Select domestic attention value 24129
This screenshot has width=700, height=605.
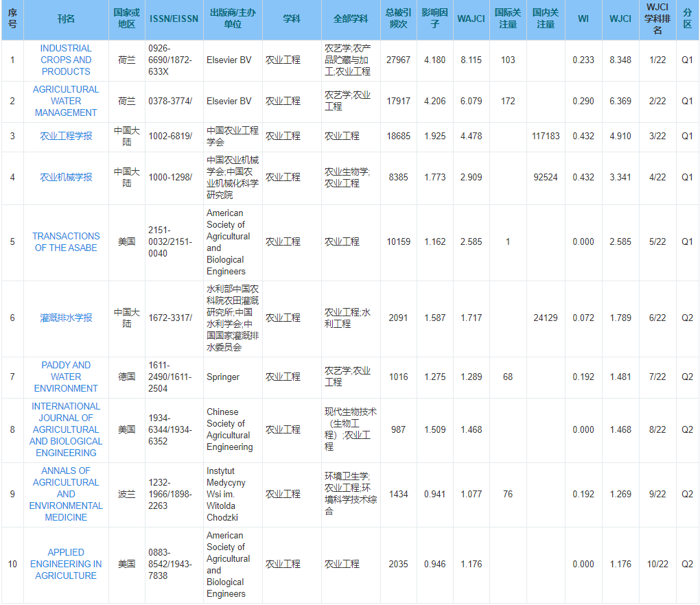coord(546,318)
